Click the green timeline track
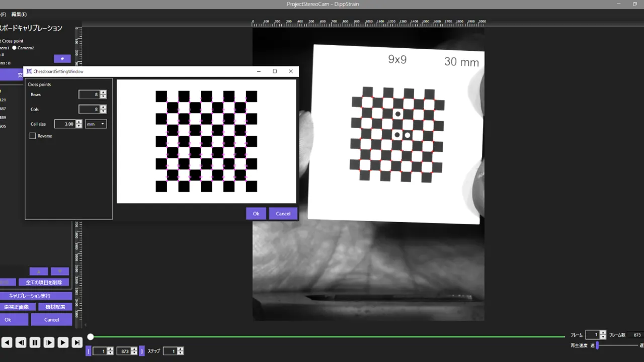Viewport: 644px width, 362px height. [x=327, y=337]
